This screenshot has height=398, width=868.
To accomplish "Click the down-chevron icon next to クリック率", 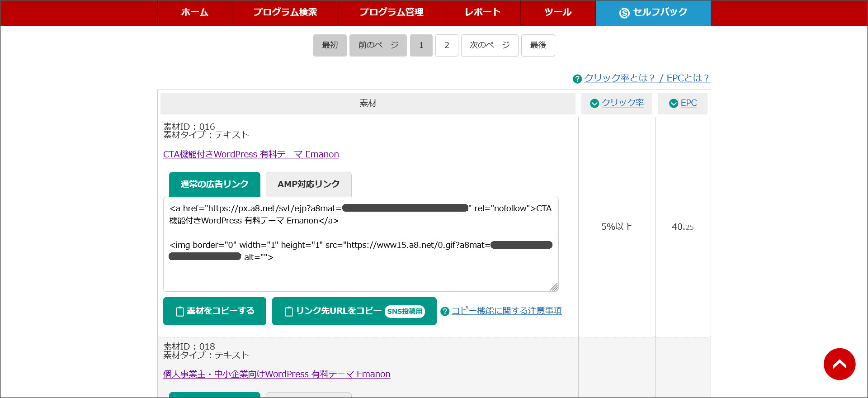I will tap(594, 104).
